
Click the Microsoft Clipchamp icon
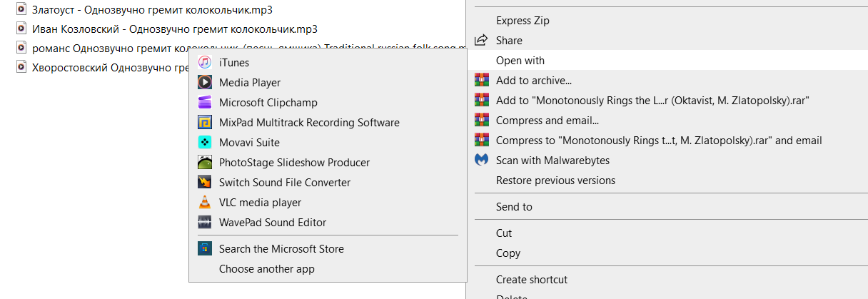tap(205, 103)
